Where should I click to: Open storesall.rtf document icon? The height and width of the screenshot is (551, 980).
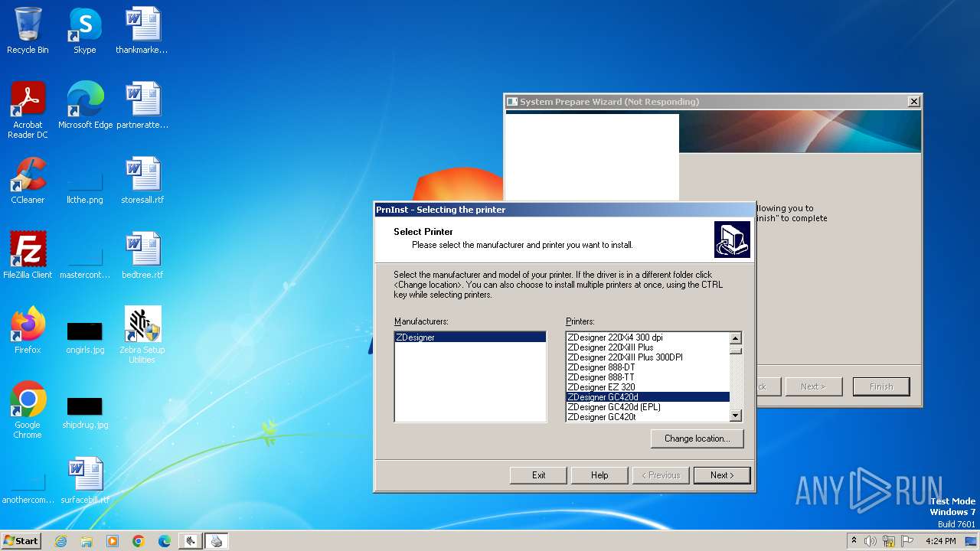(142, 181)
